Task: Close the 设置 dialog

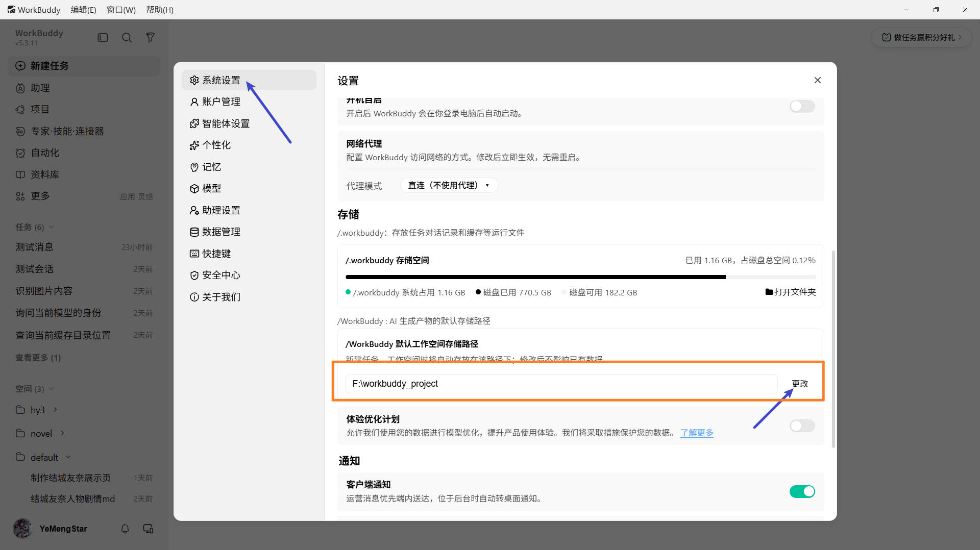Action: pos(818,80)
